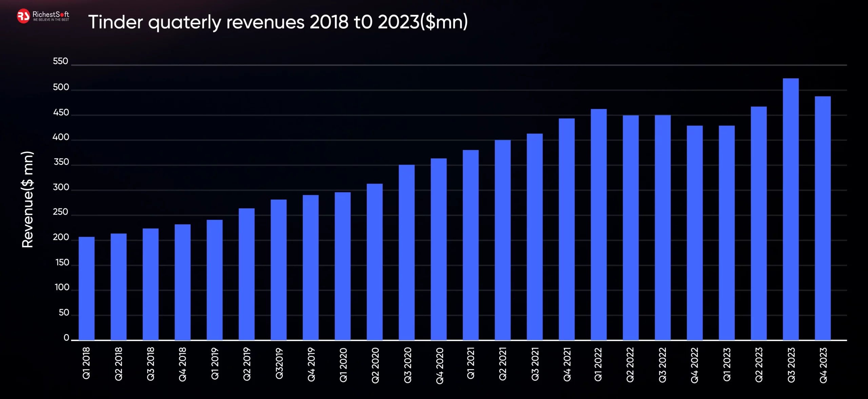
Task: Click the '400' y-axis label
Action: (x=61, y=137)
